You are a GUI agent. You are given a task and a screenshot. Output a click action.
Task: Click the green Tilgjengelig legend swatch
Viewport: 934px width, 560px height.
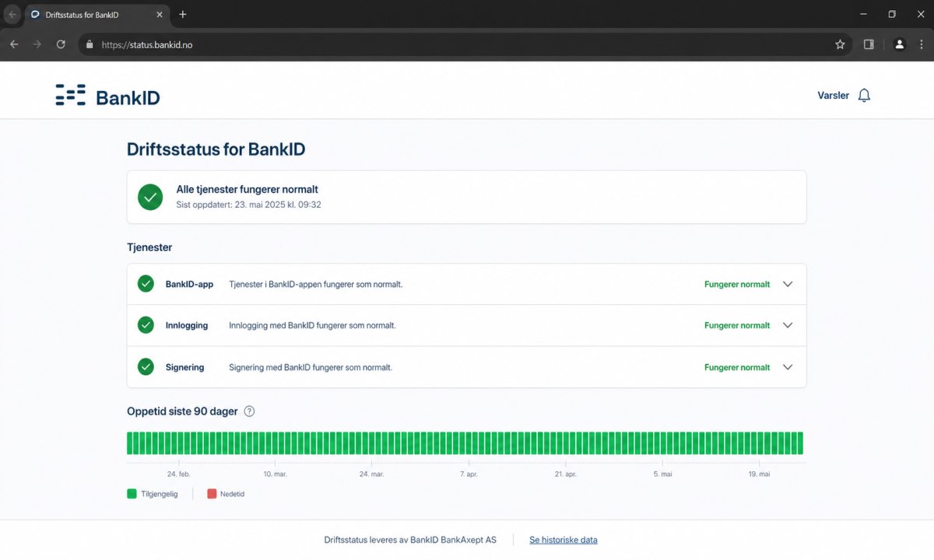click(x=132, y=494)
